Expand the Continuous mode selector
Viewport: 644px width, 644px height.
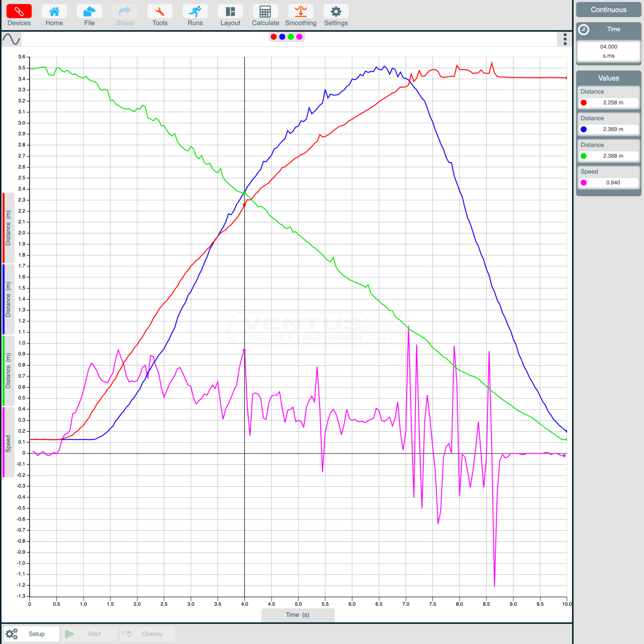608,10
